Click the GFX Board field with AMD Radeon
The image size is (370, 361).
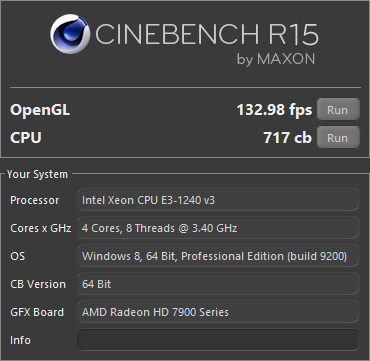[x=218, y=312]
